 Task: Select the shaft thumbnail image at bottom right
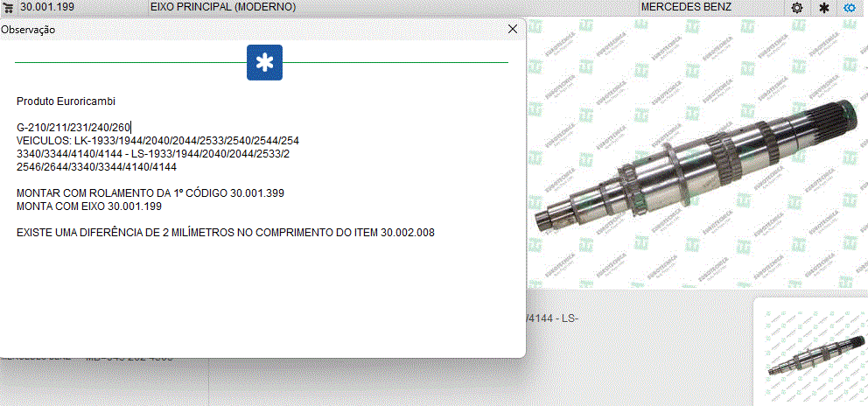point(810,352)
